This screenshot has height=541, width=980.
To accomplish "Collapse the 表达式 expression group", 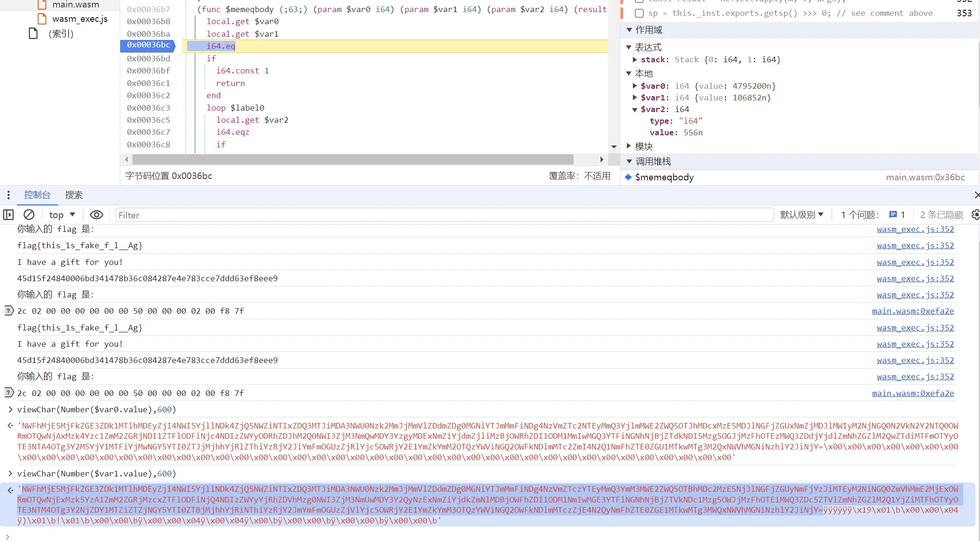I will [629, 47].
